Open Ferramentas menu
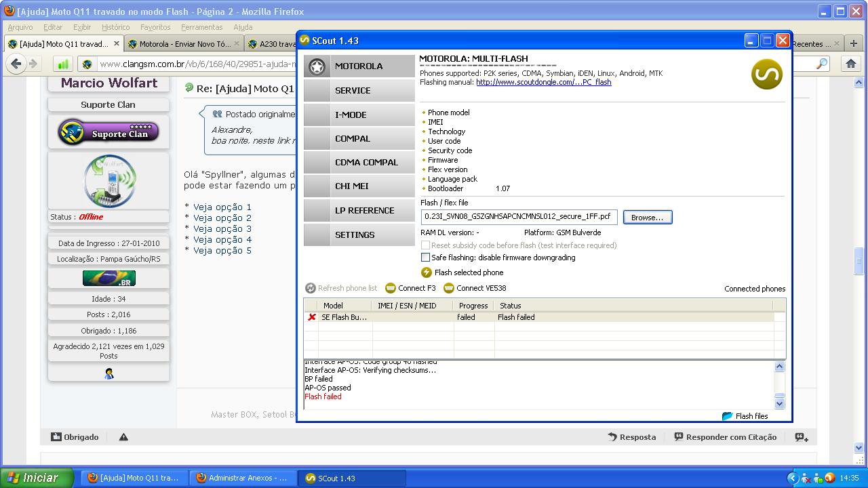 pos(202,27)
